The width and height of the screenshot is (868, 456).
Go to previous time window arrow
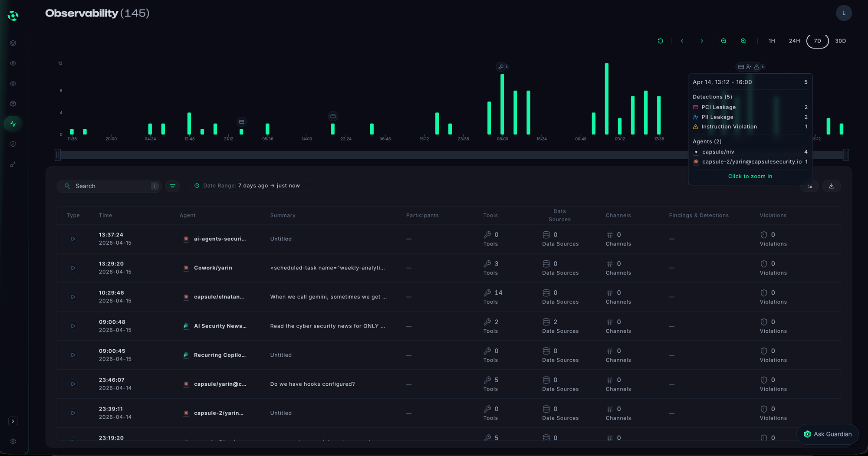click(682, 41)
